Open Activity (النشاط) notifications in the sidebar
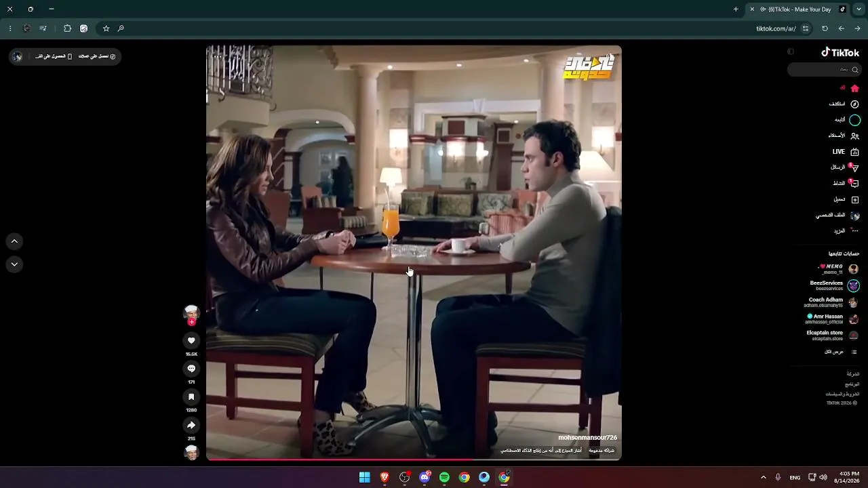This screenshot has width=868, height=488. pos(846,184)
